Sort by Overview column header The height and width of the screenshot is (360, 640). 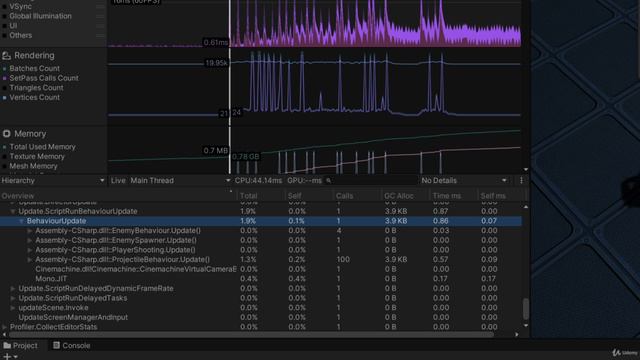[x=118, y=196]
